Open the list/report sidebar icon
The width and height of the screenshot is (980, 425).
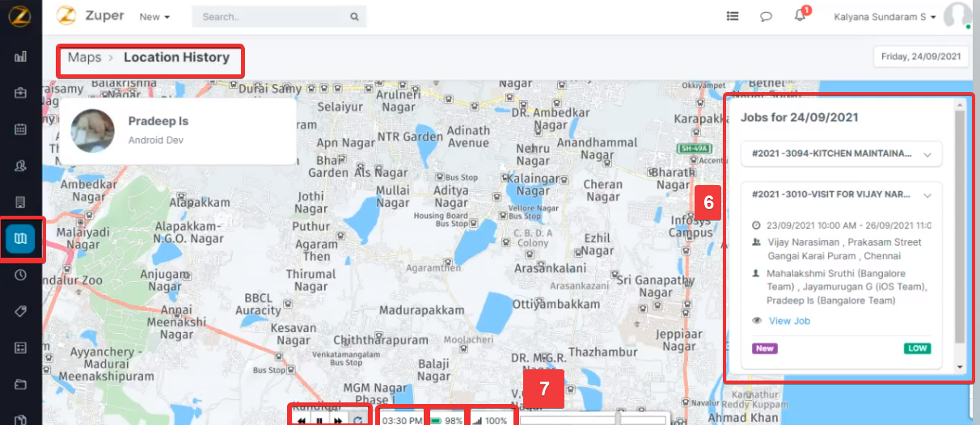21,347
